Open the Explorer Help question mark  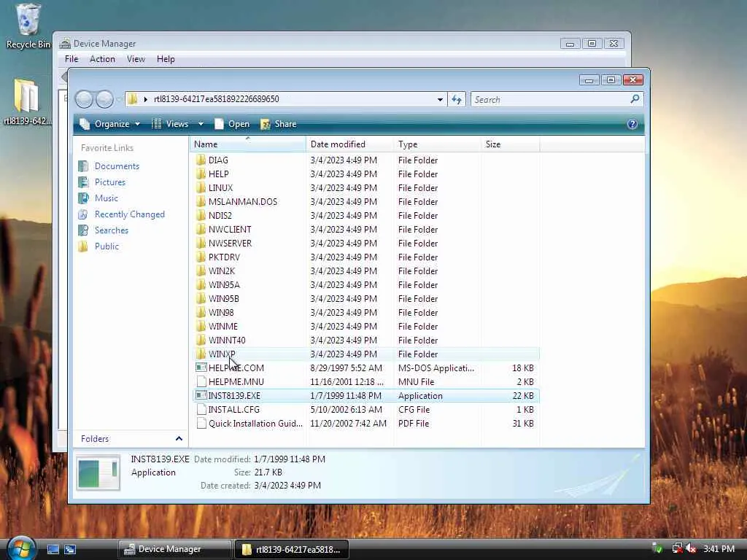(x=632, y=124)
